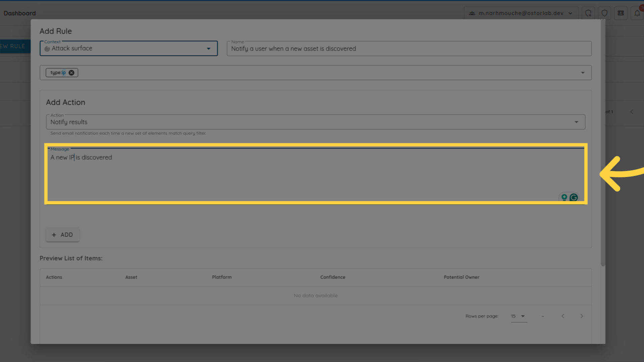Click the Dashboard header label
This screenshot has width=644, height=362.
pos(19,13)
